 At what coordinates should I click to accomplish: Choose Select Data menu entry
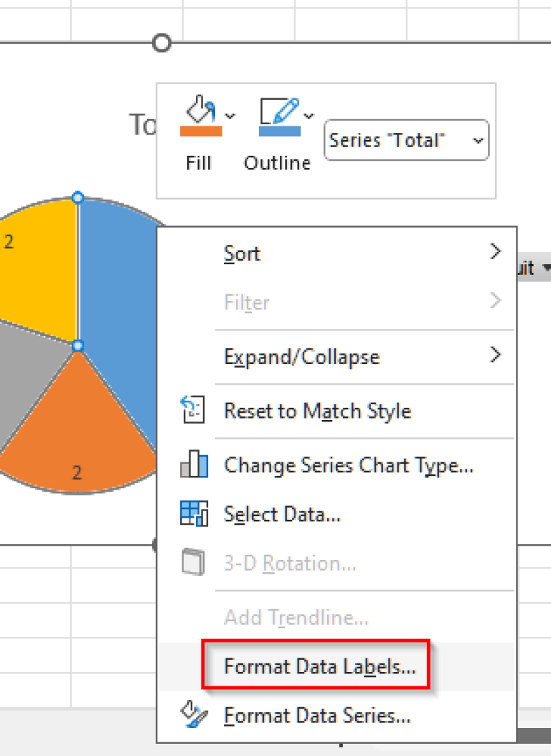click(282, 514)
